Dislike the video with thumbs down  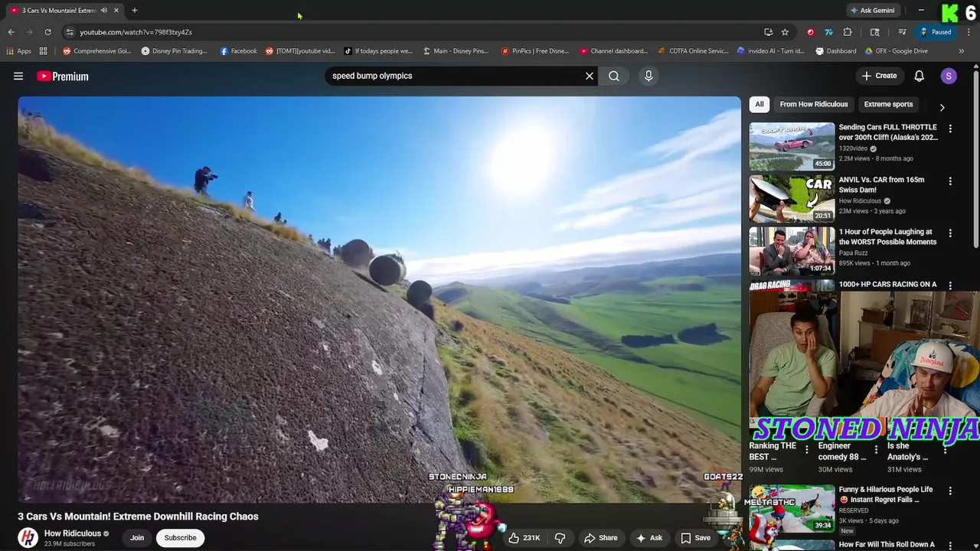coord(560,537)
